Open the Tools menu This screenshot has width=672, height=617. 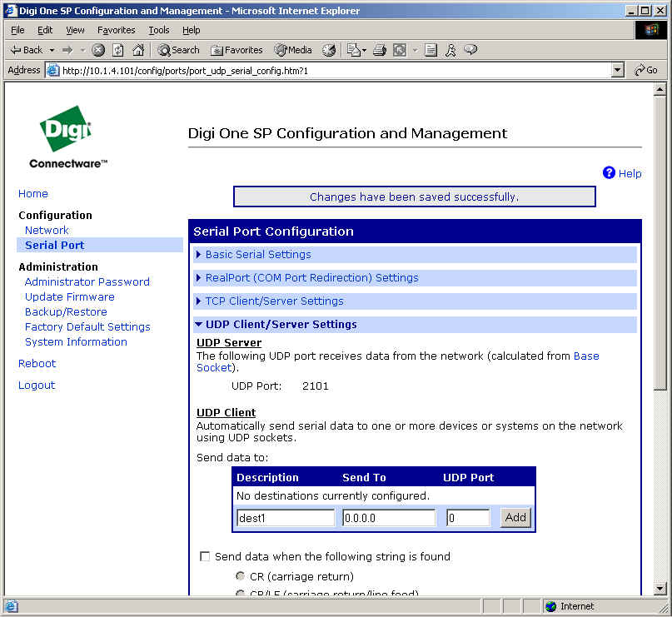coord(158,30)
